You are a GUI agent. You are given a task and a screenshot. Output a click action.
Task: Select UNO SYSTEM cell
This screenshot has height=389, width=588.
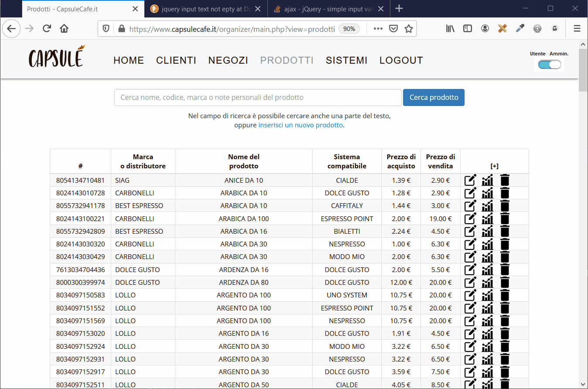pyautogui.click(x=347, y=295)
